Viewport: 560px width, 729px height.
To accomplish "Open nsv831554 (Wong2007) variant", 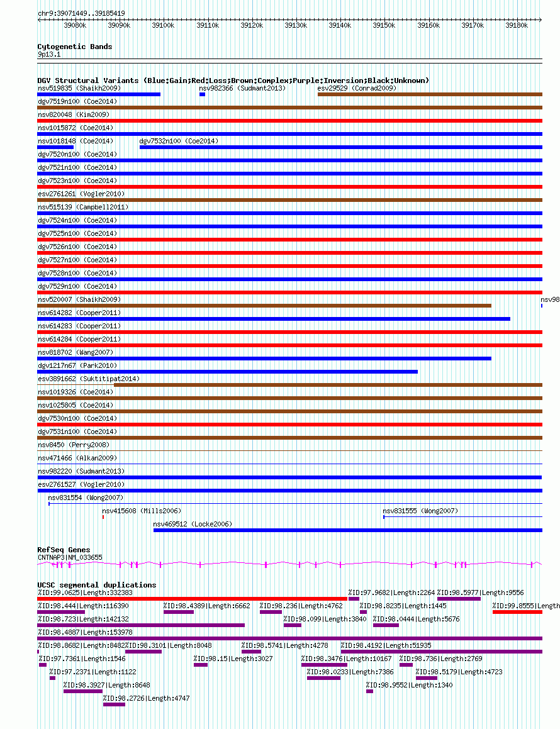I will [86, 498].
